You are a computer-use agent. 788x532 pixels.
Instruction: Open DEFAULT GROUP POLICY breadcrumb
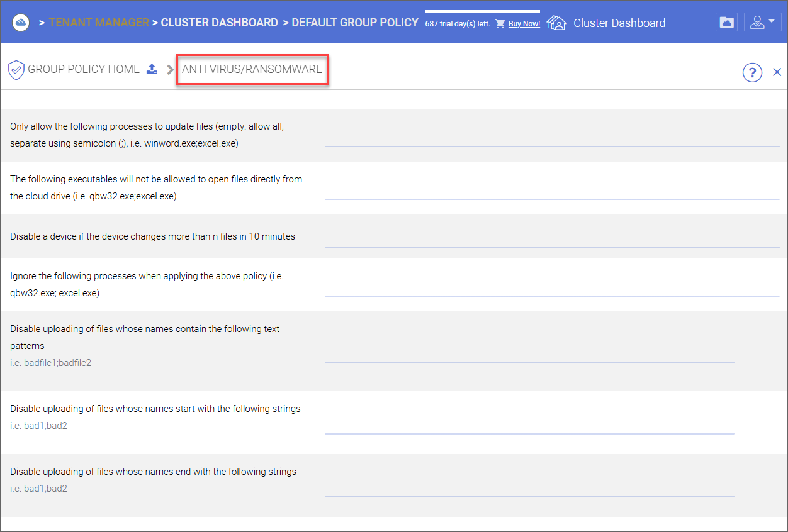pos(355,23)
